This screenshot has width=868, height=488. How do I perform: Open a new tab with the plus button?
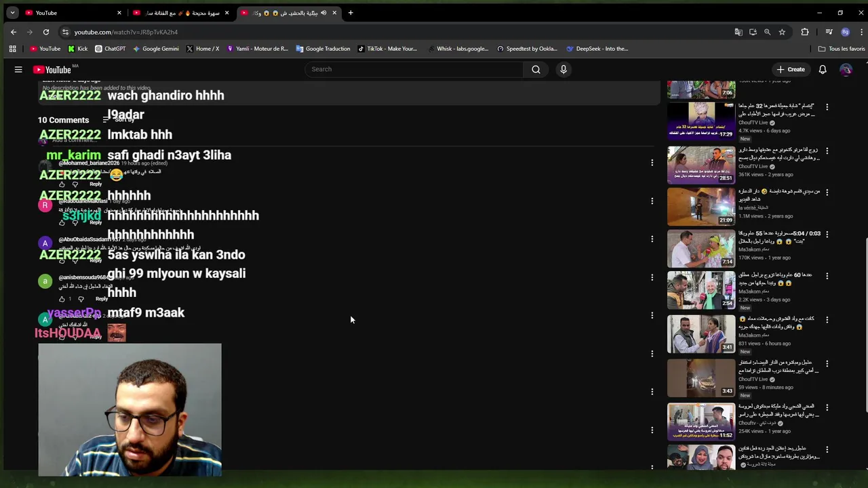[x=351, y=13]
